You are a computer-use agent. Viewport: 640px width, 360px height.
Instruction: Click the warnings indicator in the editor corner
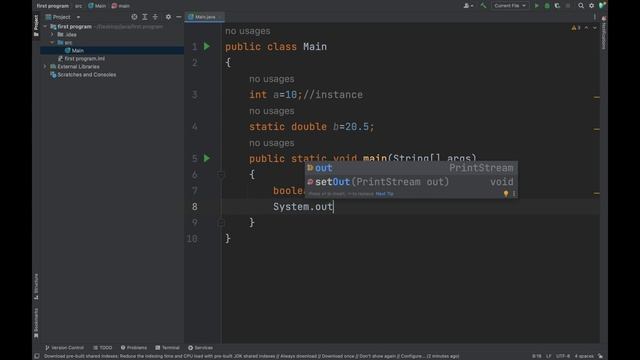[576, 28]
